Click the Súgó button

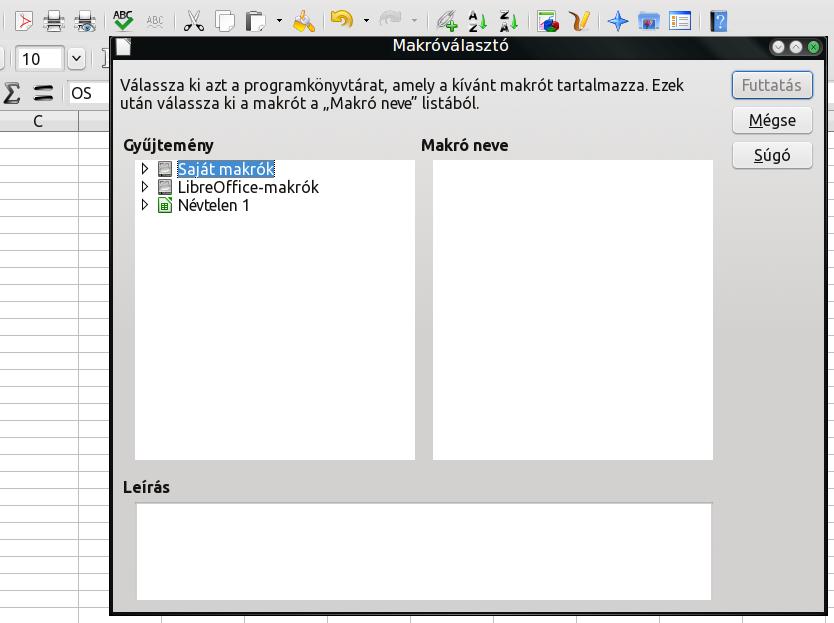point(772,155)
